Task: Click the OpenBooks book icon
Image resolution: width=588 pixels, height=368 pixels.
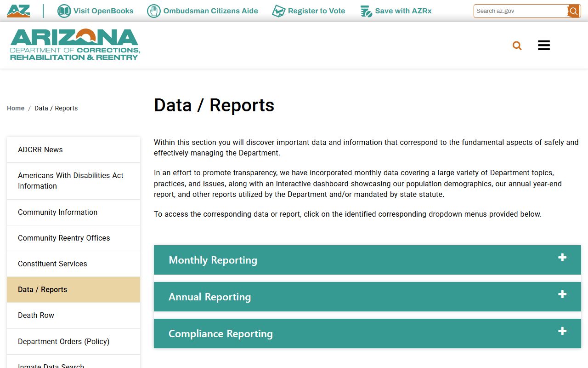Action: 64,11
